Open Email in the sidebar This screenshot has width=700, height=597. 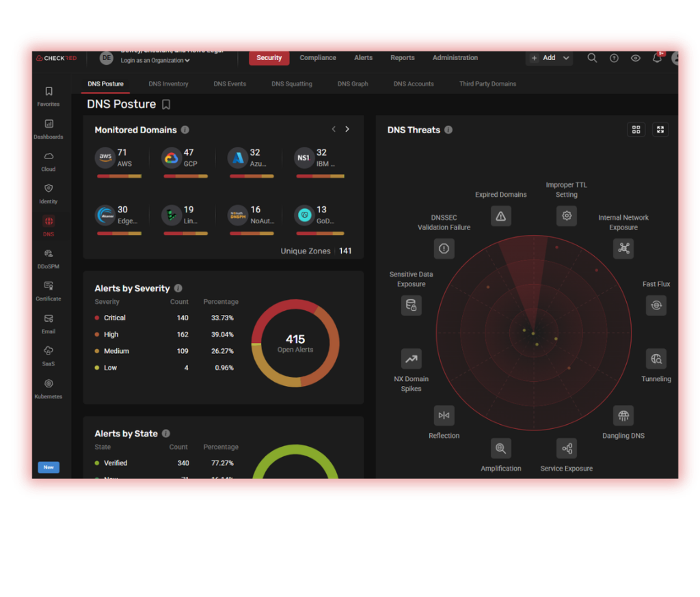tap(49, 324)
